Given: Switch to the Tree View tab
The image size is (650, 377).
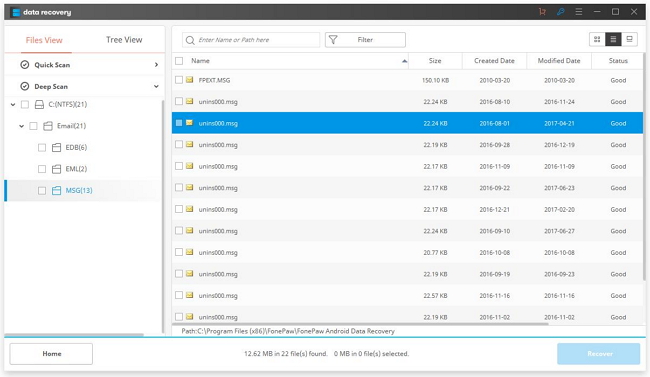Looking at the screenshot, I should click(x=124, y=40).
